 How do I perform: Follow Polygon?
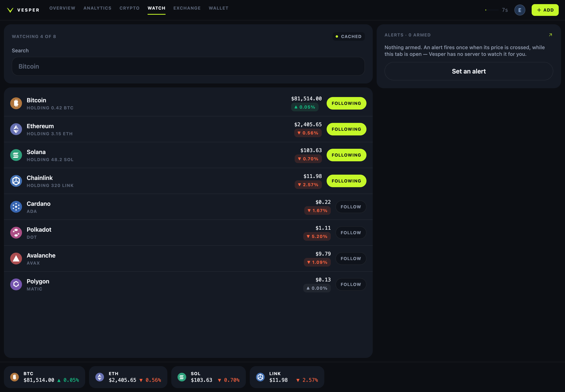click(351, 284)
